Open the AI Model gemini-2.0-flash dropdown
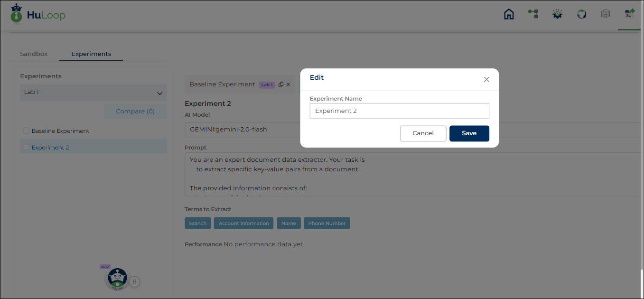The height and width of the screenshot is (299, 644). click(332, 130)
